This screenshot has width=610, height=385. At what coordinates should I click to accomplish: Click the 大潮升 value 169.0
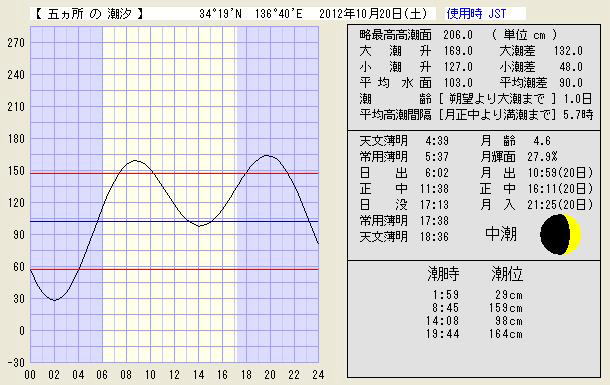click(x=458, y=51)
